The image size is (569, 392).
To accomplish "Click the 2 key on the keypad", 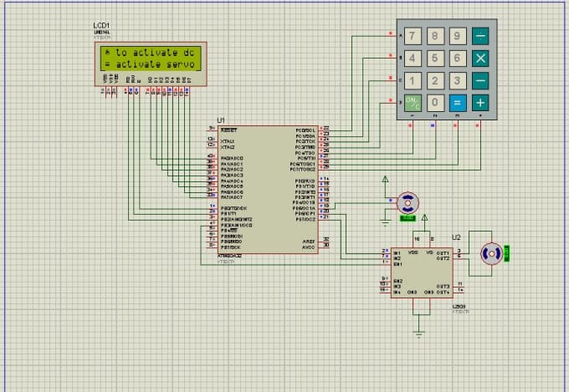I will tap(435, 80).
